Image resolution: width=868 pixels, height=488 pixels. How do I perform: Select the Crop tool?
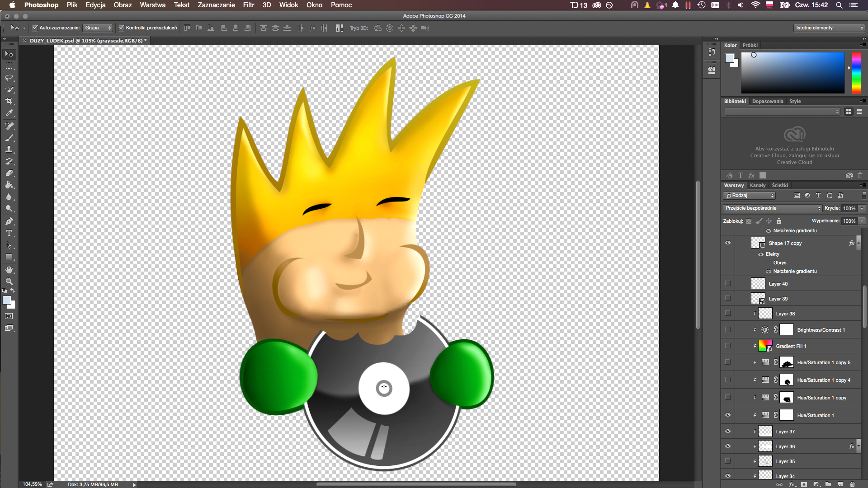(x=9, y=101)
